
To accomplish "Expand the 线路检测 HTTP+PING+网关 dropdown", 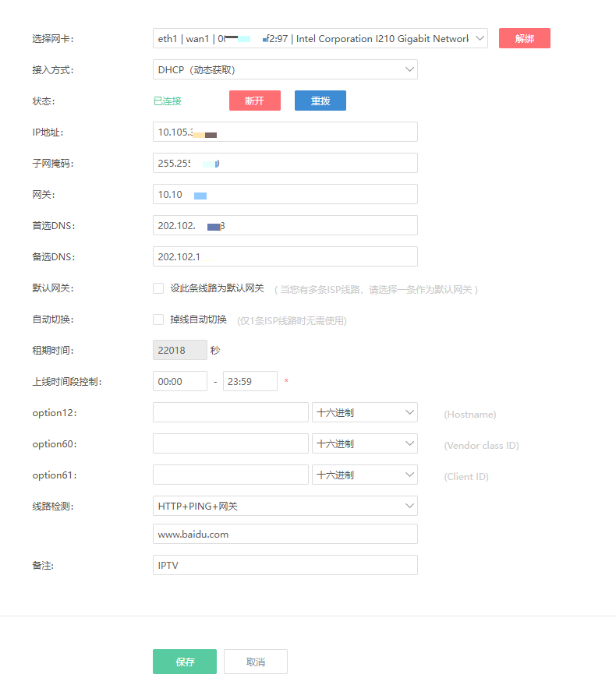I will coord(285,506).
